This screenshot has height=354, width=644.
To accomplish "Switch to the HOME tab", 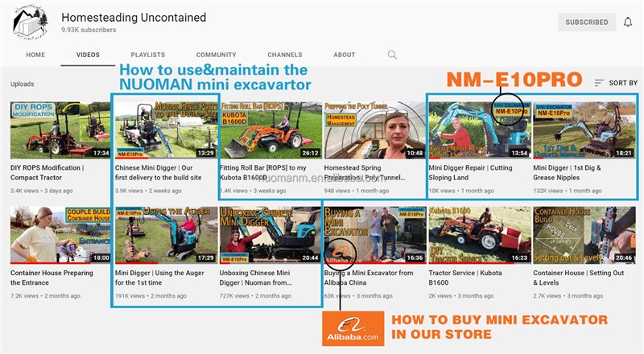I will (35, 55).
